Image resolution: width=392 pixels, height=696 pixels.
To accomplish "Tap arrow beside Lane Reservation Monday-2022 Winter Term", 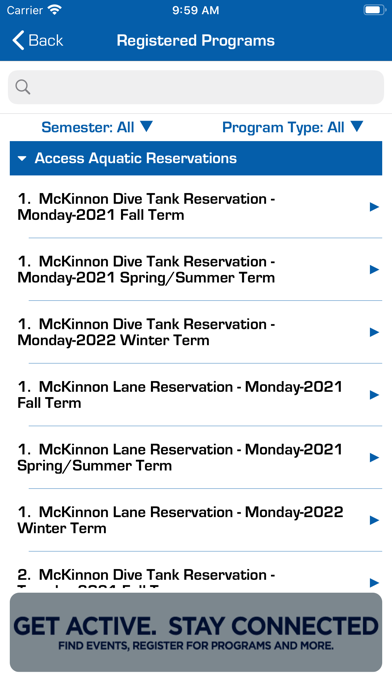I will click(x=374, y=520).
